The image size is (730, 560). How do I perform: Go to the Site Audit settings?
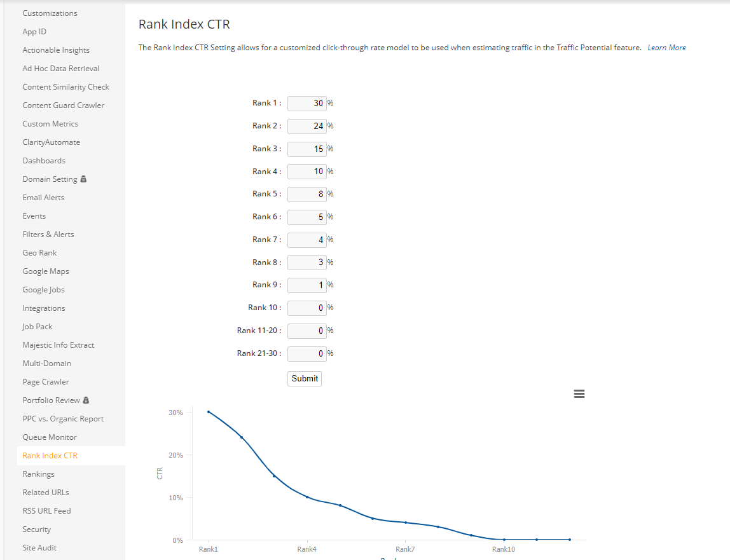pyautogui.click(x=39, y=548)
